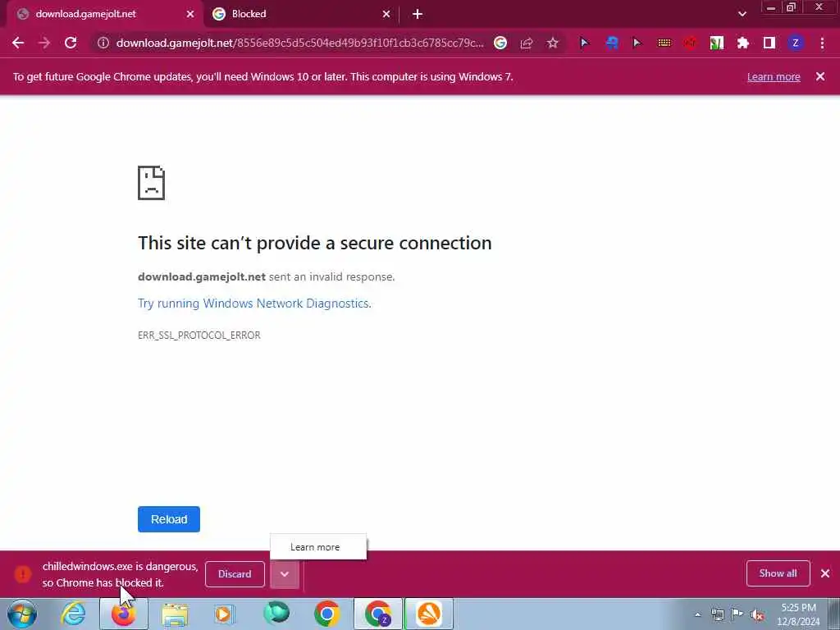Open the teal round taskbar app
The height and width of the screenshot is (630, 840).
(276, 614)
